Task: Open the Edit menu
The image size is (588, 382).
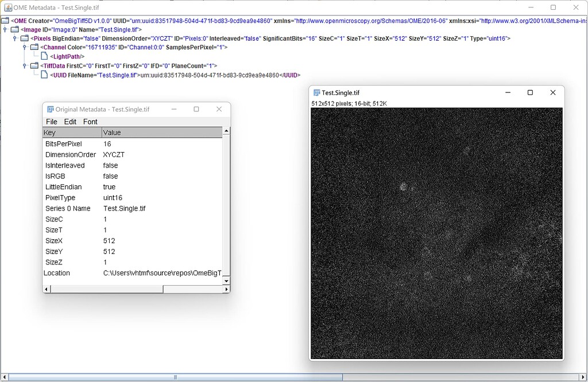Action: point(69,122)
